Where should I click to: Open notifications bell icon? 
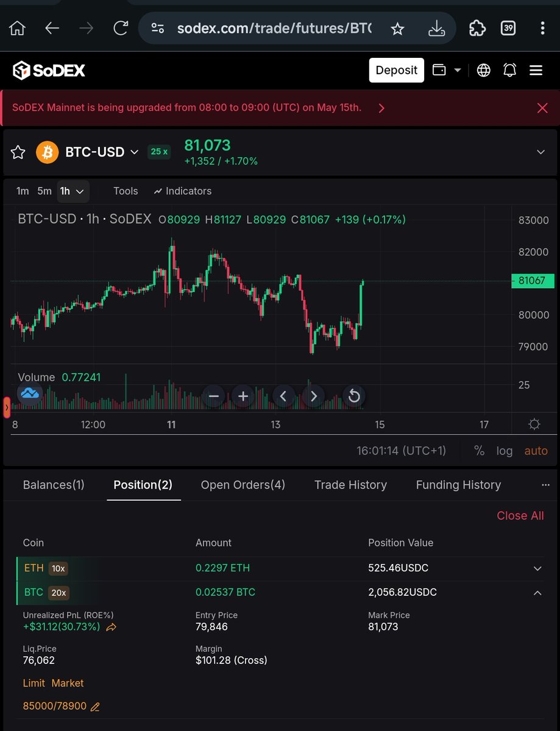(510, 71)
